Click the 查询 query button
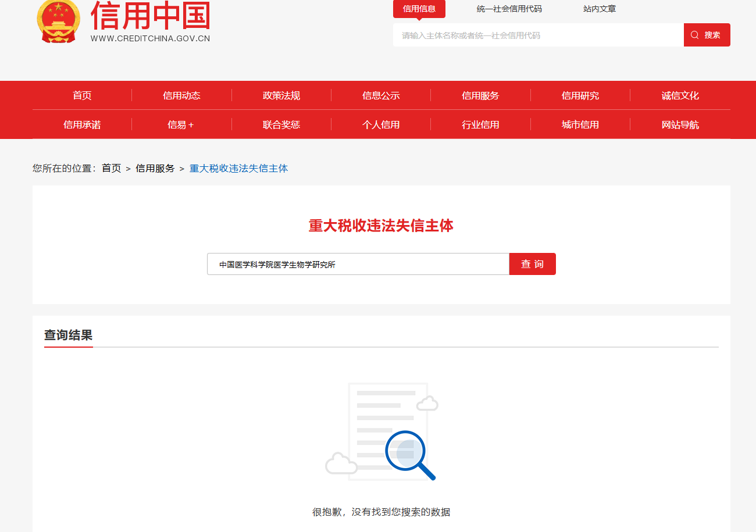 [x=532, y=264]
